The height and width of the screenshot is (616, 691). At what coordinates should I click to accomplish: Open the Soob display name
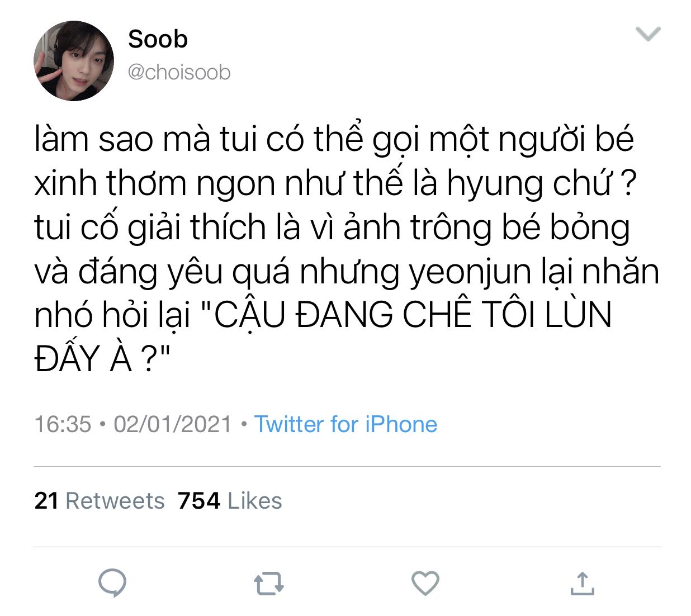[x=158, y=39]
